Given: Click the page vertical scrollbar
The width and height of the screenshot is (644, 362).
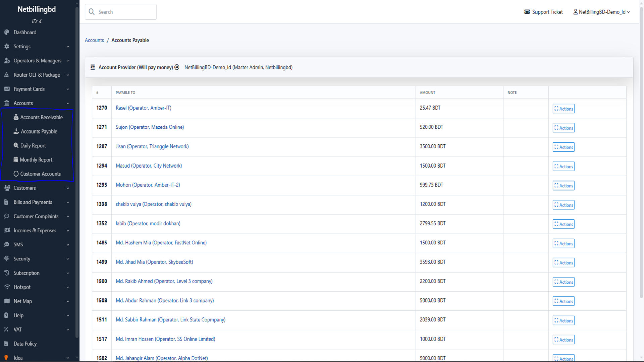Looking at the screenshot, I should pos(641,151).
